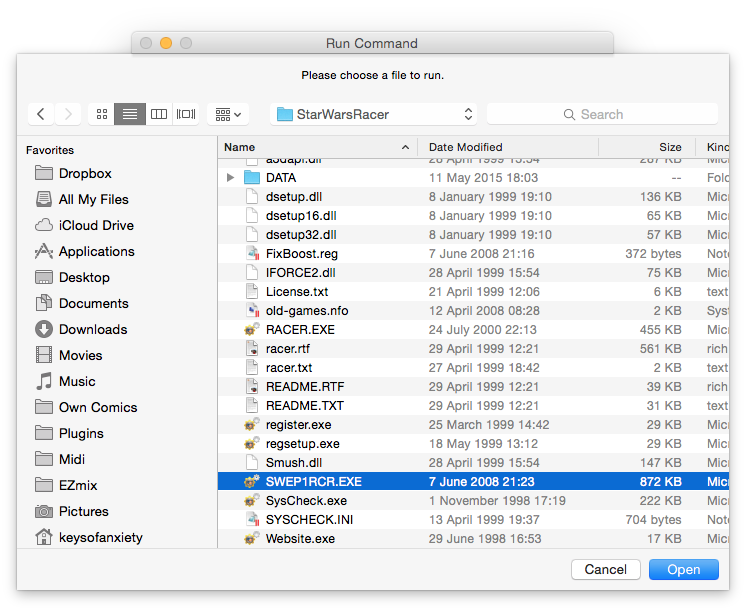This screenshot has width=746, height=611.
Task: Select the README.TXT file
Action: pos(473,406)
